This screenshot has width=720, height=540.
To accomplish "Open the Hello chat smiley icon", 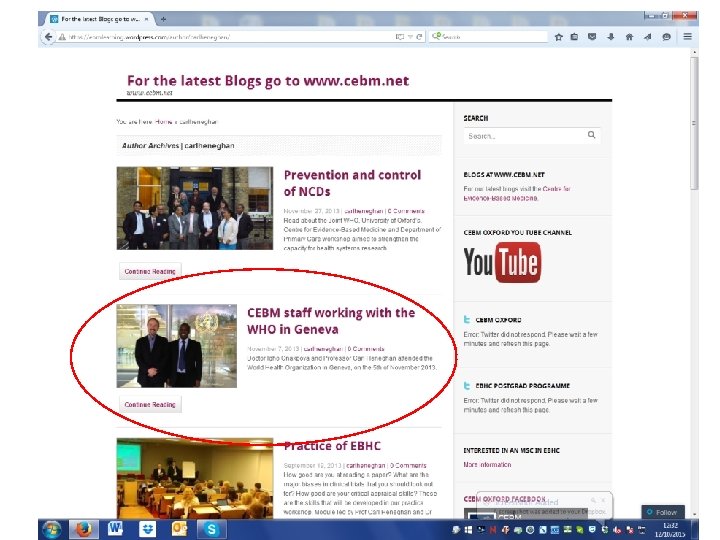I will click(666, 37).
